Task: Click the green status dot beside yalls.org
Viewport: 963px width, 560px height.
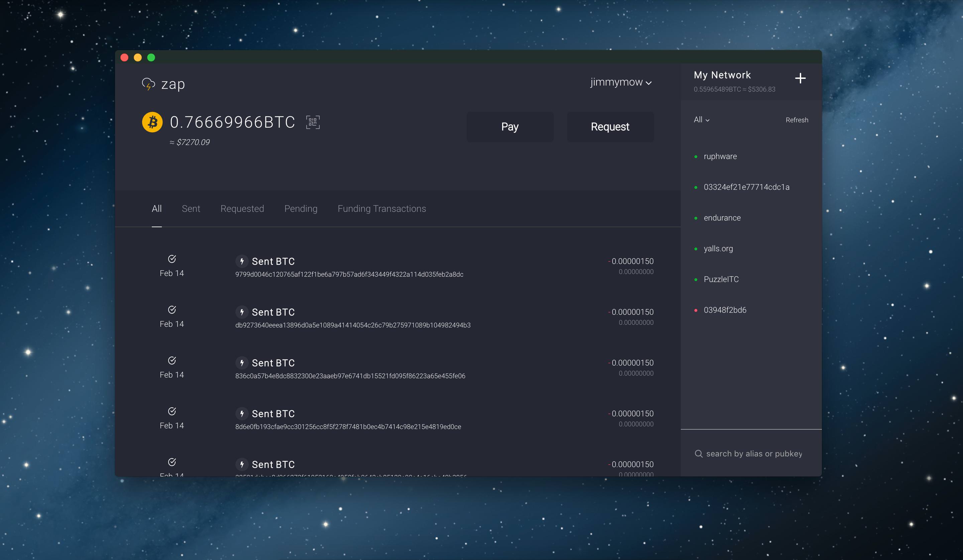Action: click(x=696, y=249)
